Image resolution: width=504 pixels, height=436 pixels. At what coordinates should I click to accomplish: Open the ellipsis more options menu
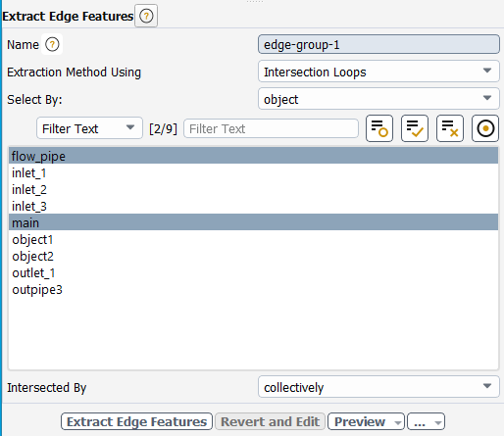(426, 421)
